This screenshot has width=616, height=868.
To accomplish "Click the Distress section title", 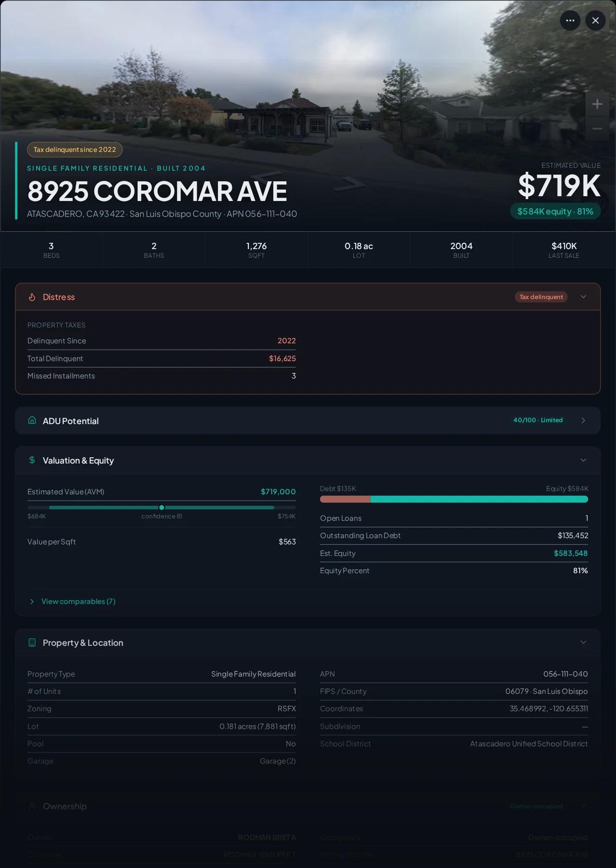I will coord(59,297).
